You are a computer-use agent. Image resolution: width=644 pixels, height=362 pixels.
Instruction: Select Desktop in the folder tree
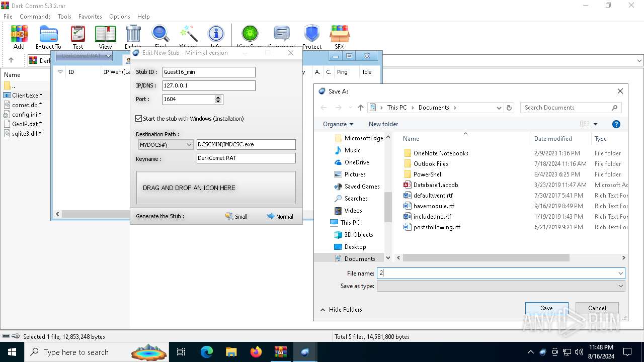(355, 247)
